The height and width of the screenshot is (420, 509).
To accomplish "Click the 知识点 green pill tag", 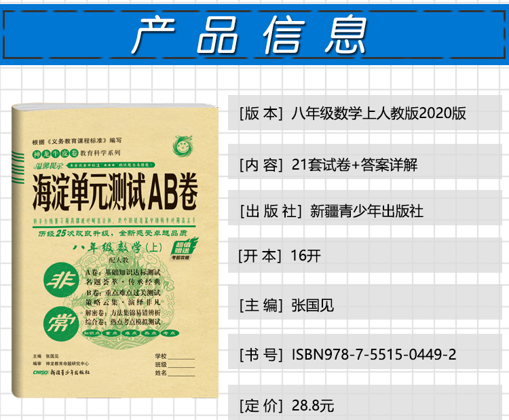I will pos(92,333).
